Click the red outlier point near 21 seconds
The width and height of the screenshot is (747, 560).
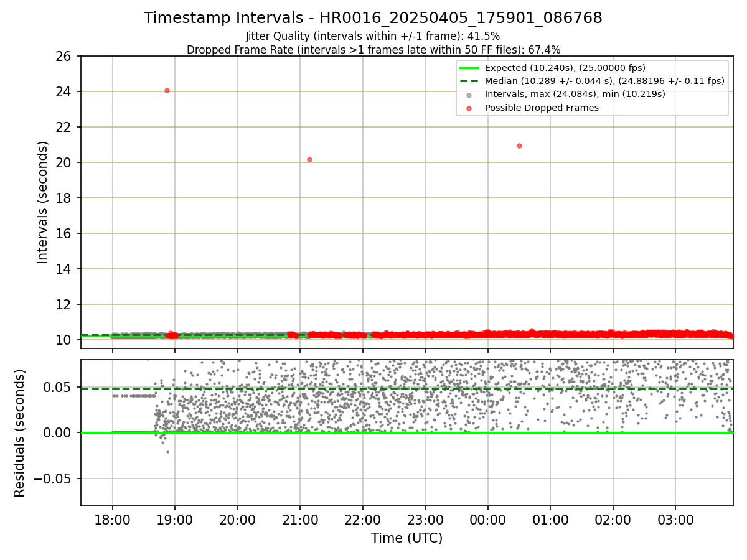click(519, 146)
